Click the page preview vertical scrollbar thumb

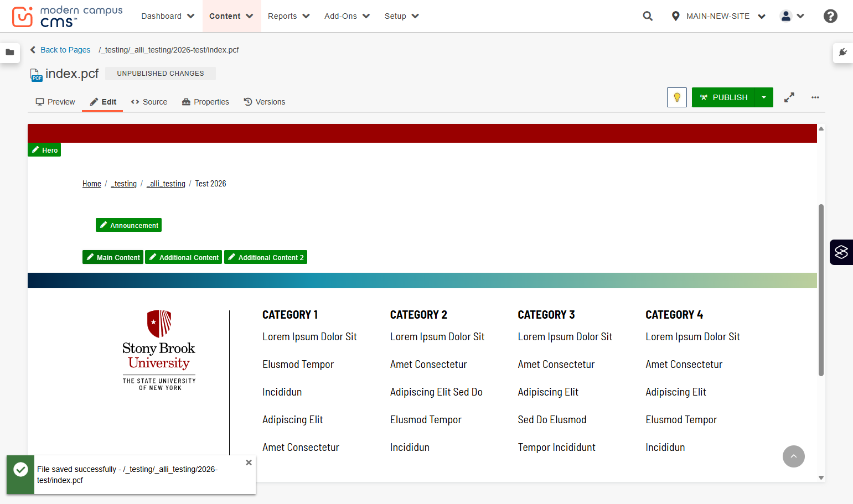click(821, 290)
